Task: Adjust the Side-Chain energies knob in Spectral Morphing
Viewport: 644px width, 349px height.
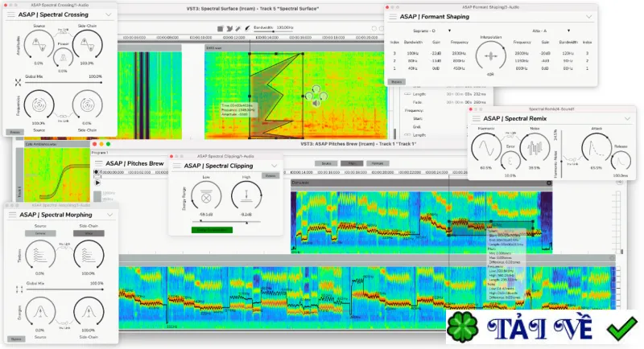Action: (x=89, y=312)
